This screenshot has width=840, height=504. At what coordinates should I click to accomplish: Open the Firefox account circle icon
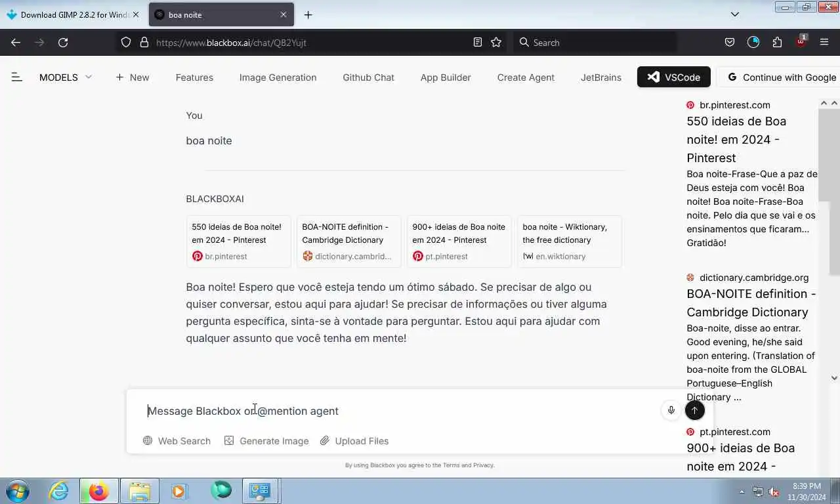click(753, 42)
